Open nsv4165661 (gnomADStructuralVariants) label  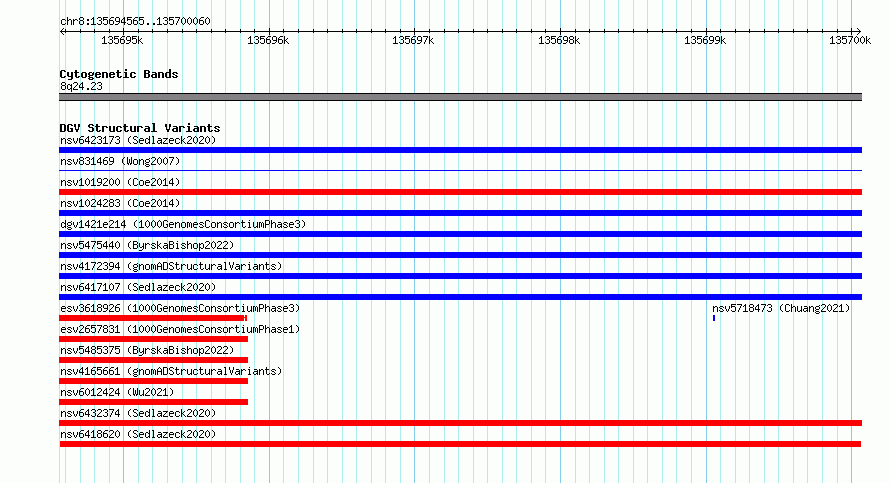(x=171, y=371)
